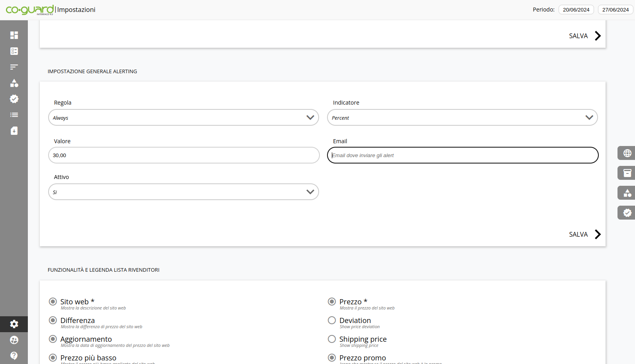Click the archive box icon on right

tap(627, 173)
